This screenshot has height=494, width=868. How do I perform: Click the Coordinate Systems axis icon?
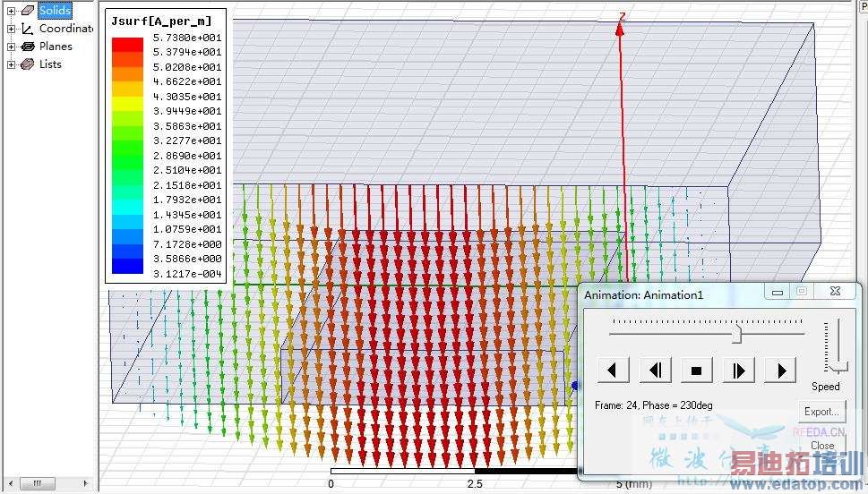[28, 29]
